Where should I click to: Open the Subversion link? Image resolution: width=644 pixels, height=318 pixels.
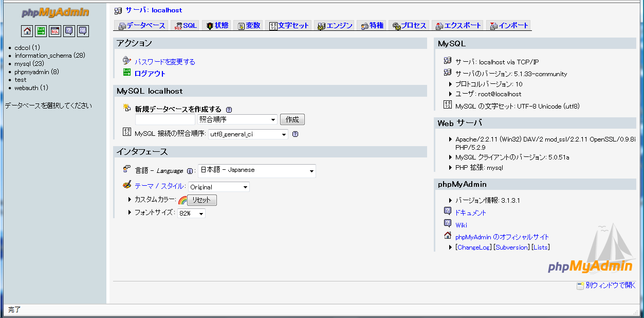click(512, 248)
